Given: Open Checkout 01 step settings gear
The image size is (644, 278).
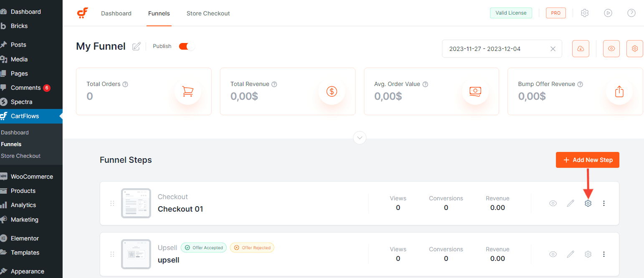Looking at the screenshot, I should [x=588, y=203].
